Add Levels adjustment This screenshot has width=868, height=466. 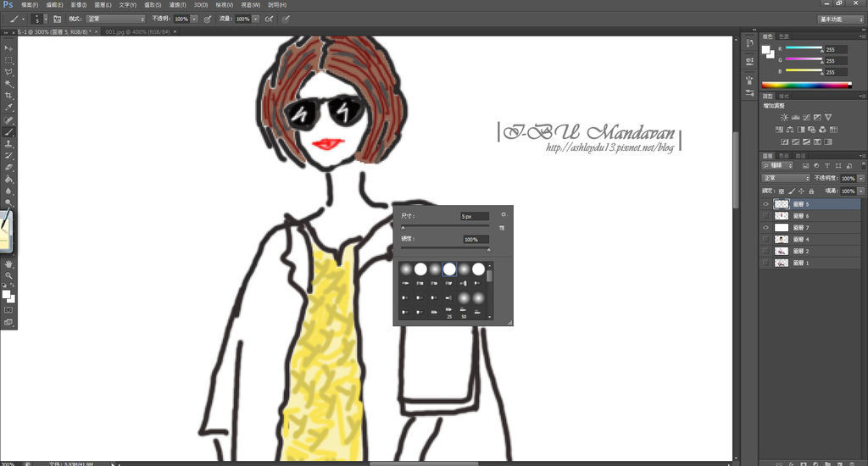(x=795, y=117)
